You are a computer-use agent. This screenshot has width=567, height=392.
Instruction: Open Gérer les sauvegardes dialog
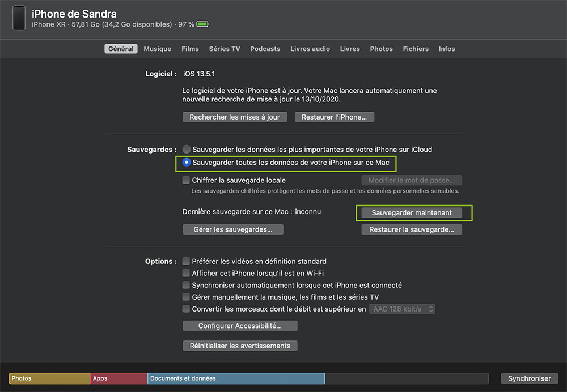[x=233, y=229]
